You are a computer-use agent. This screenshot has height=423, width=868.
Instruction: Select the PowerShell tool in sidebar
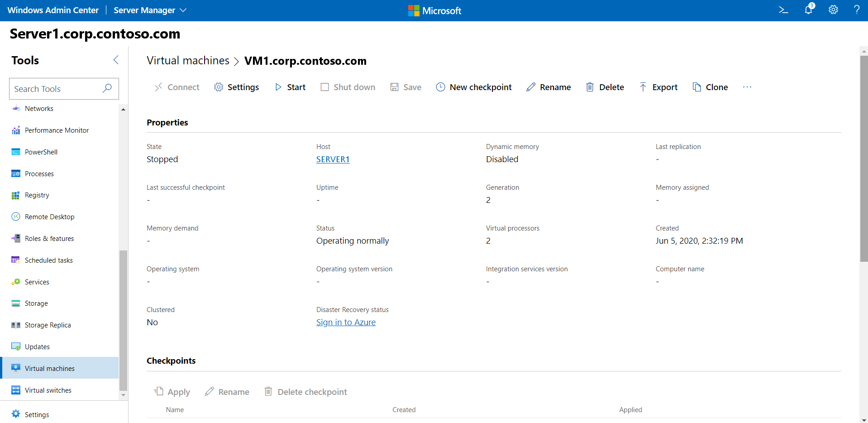tap(40, 152)
